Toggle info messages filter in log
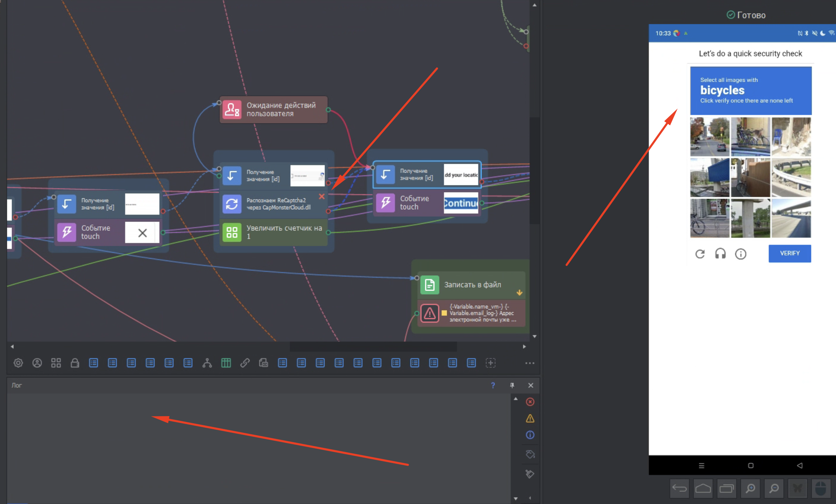The height and width of the screenshot is (504, 836). pyautogui.click(x=530, y=435)
